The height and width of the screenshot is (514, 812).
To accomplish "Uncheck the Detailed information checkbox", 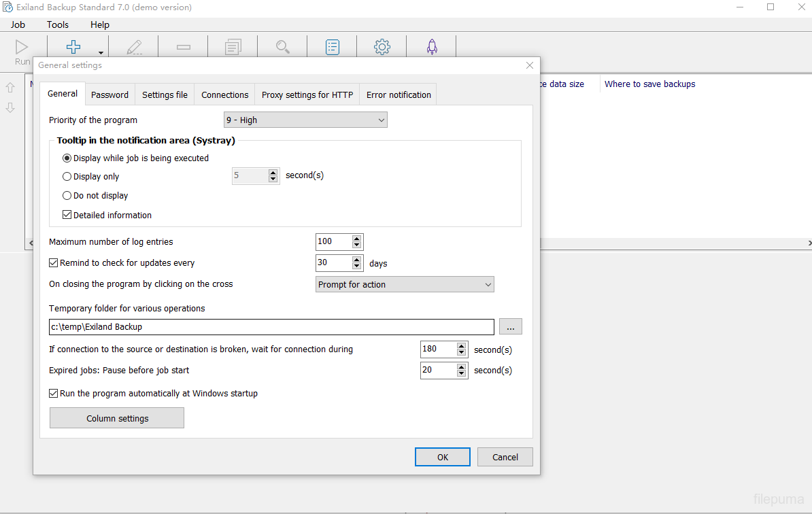I will tap(67, 215).
